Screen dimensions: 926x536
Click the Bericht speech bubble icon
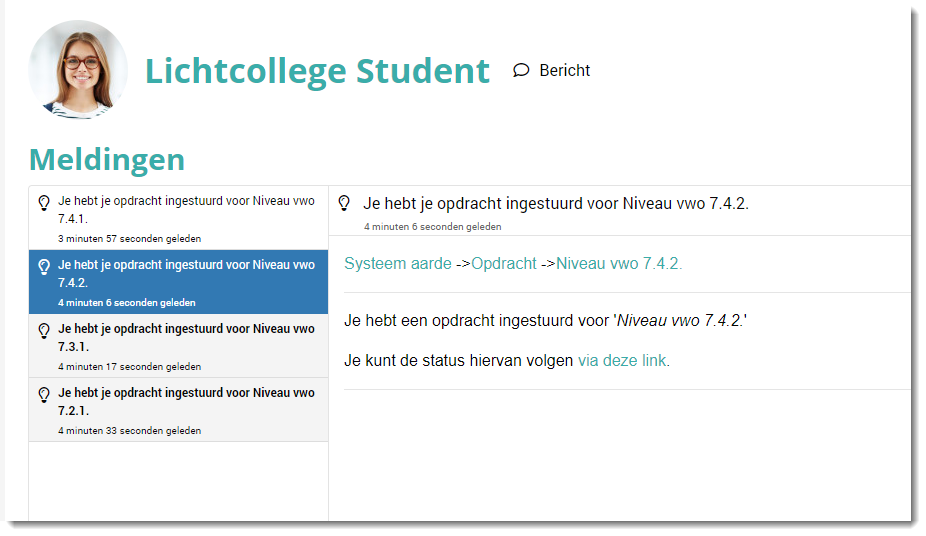click(x=521, y=70)
